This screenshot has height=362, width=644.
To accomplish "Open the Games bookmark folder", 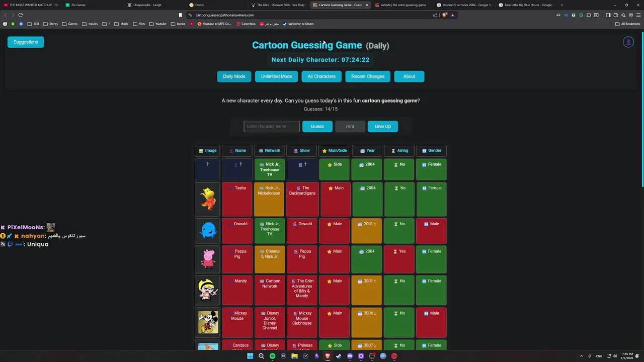I will click(x=70, y=24).
